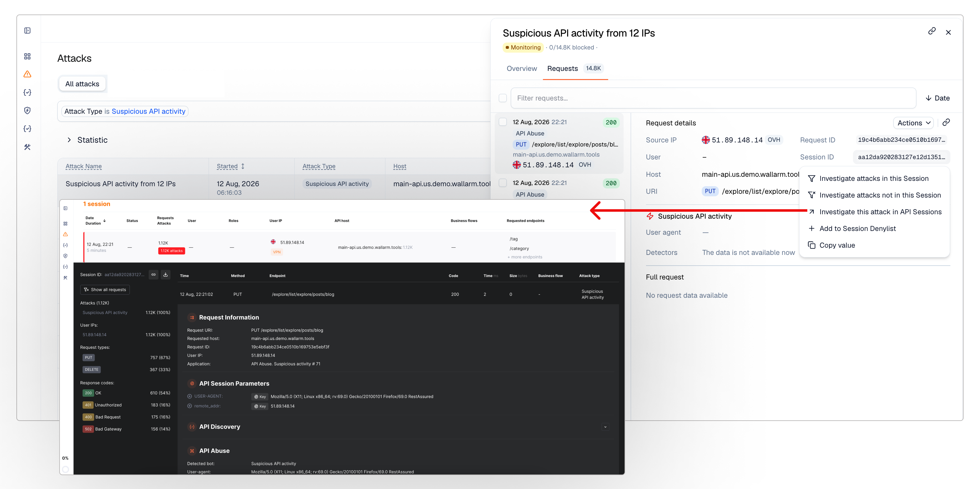The image size is (980, 489).
Task: Tick checkbox of first 12 Aug 22:21 request
Action: (x=503, y=122)
